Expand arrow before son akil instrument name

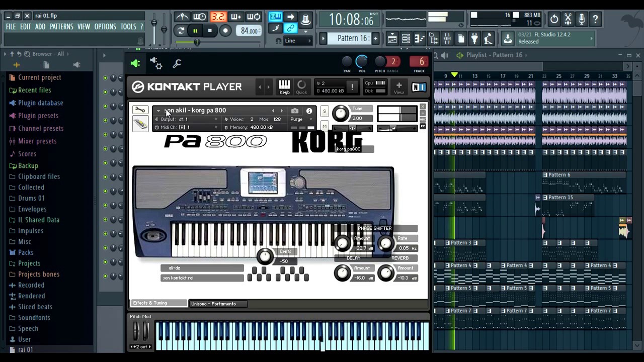pos(158,111)
